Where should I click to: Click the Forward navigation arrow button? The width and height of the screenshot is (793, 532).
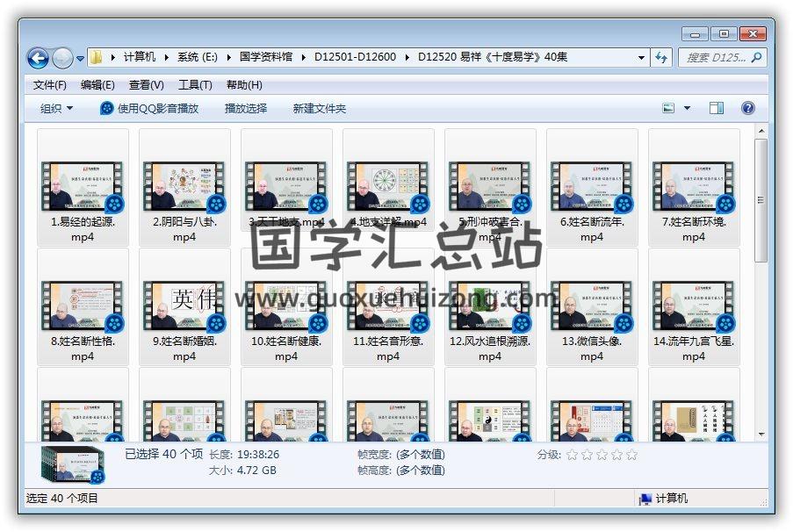click(62, 58)
